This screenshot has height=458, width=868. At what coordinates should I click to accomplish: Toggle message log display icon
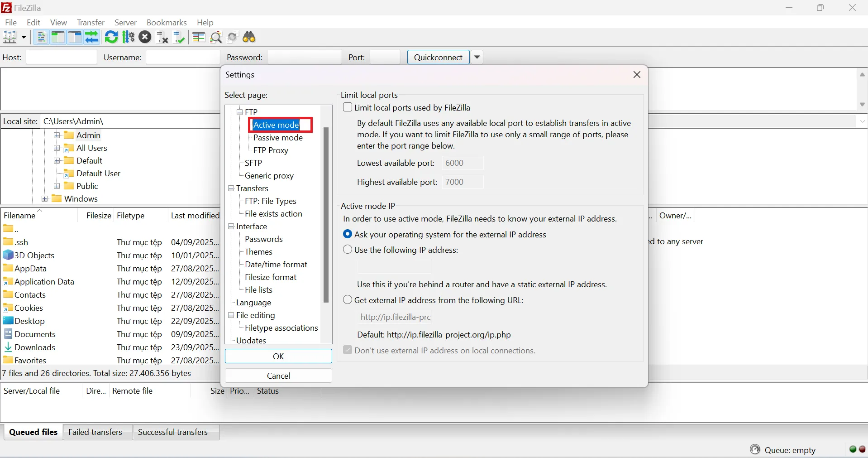tap(41, 37)
